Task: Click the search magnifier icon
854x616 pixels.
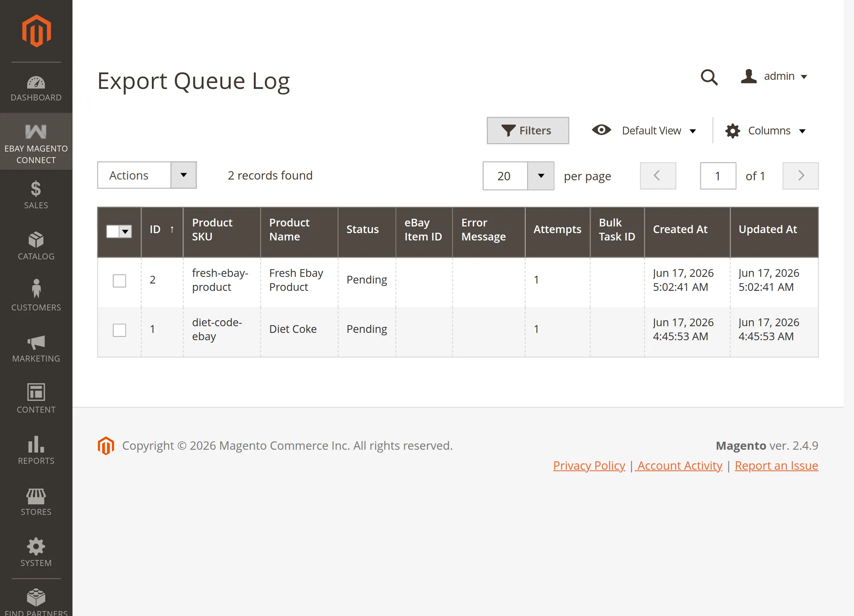Action: pyautogui.click(x=709, y=77)
